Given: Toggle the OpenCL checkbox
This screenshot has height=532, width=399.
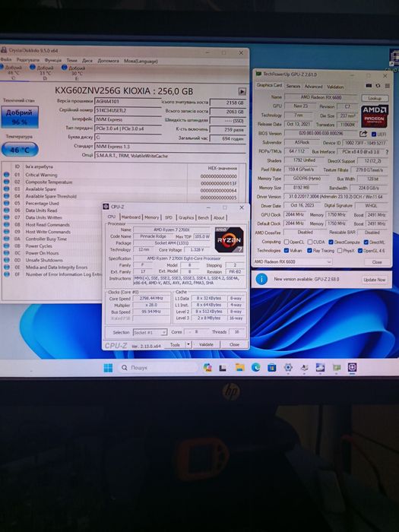Looking at the screenshot, I should (x=287, y=242).
